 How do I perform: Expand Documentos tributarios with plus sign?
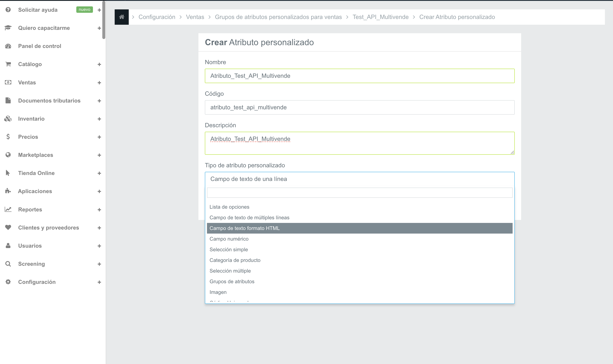click(x=99, y=101)
